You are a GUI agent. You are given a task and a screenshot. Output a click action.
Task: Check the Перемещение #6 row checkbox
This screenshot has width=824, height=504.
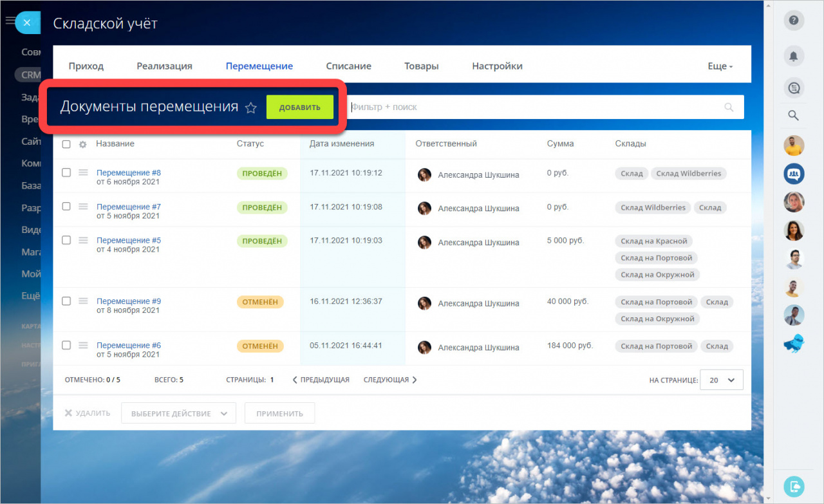coord(66,345)
